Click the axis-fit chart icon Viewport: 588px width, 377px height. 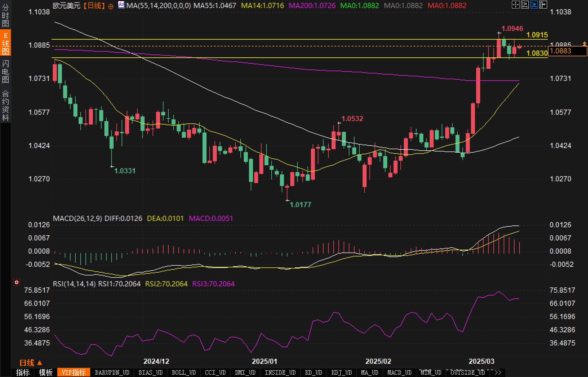tap(525, 5)
